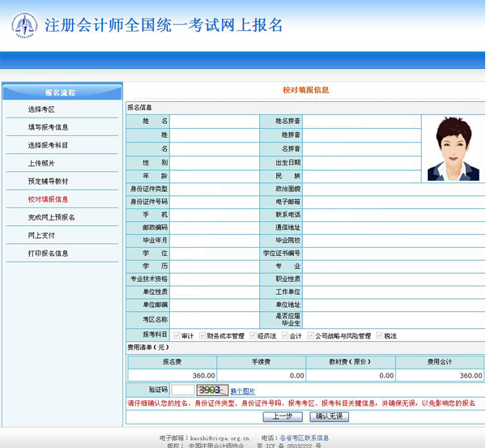Toggle the 财务成本管理 checkbox

202,335
